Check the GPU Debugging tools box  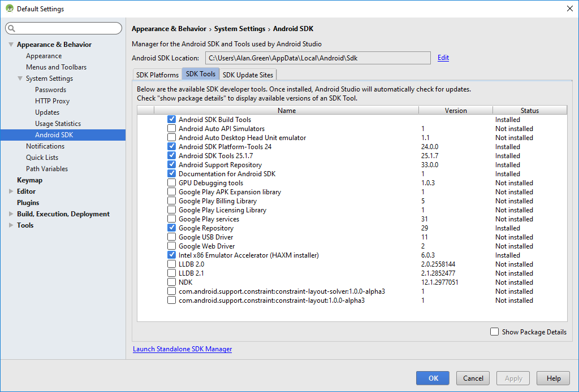[172, 183]
